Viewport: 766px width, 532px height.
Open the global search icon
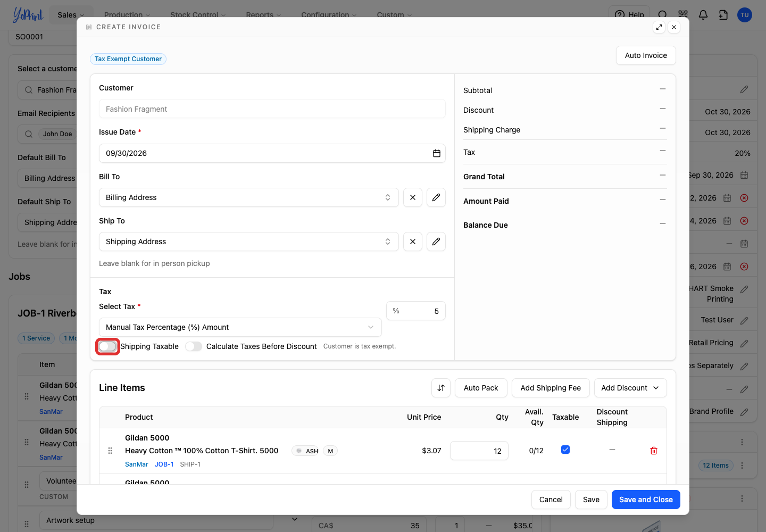663,15
